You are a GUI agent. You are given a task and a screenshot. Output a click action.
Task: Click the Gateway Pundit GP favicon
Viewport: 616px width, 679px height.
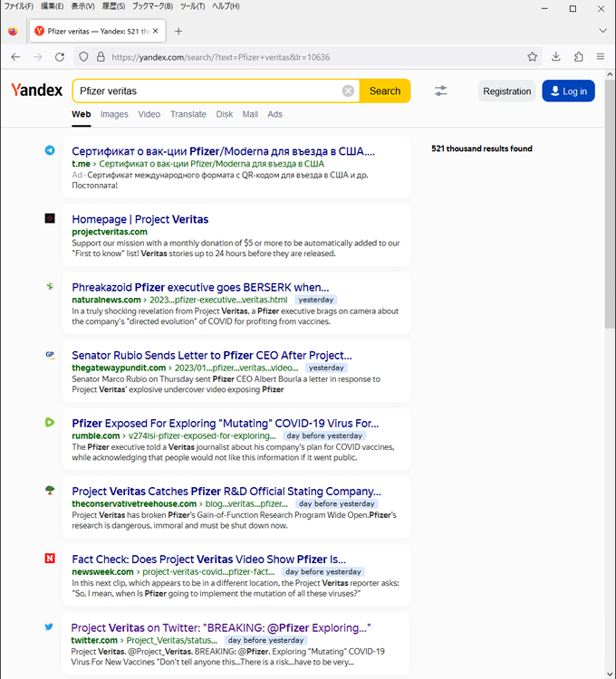[50, 354]
